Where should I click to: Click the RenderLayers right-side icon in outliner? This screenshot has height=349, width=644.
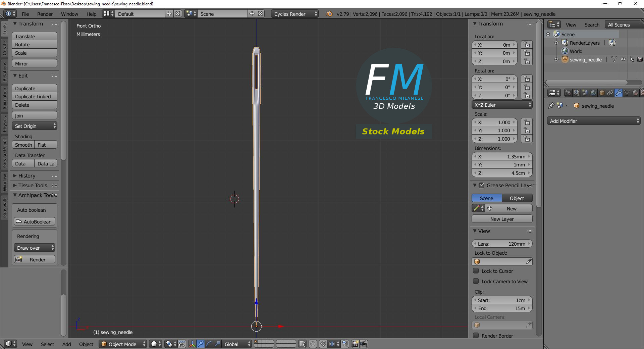click(612, 43)
